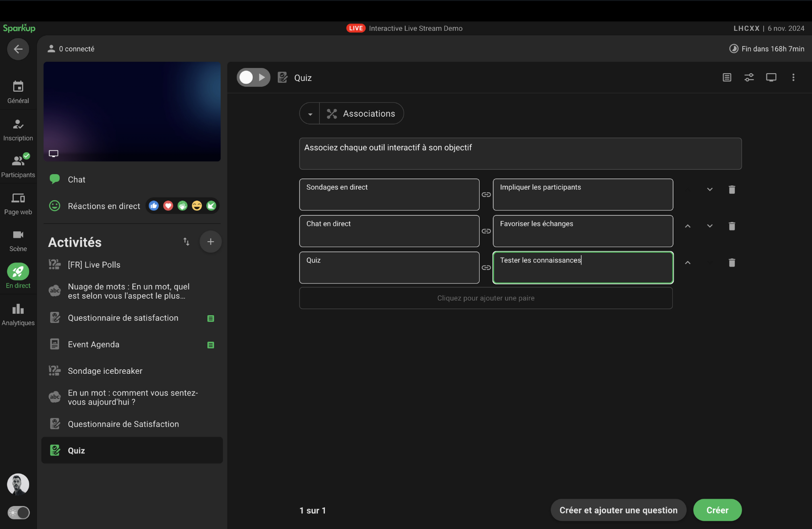This screenshot has height=529, width=812.
Task: Toggle the light/dark theme switch
Action: point(19,512)
